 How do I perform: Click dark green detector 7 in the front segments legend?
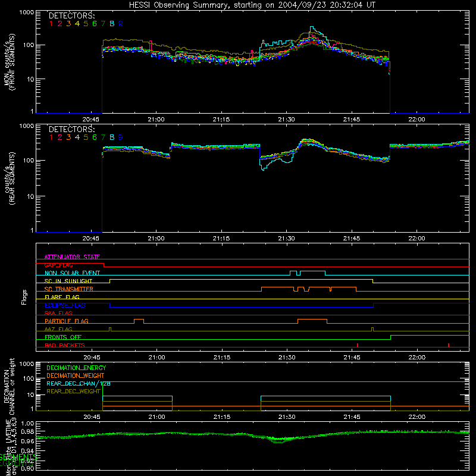(x=103, y=23)
